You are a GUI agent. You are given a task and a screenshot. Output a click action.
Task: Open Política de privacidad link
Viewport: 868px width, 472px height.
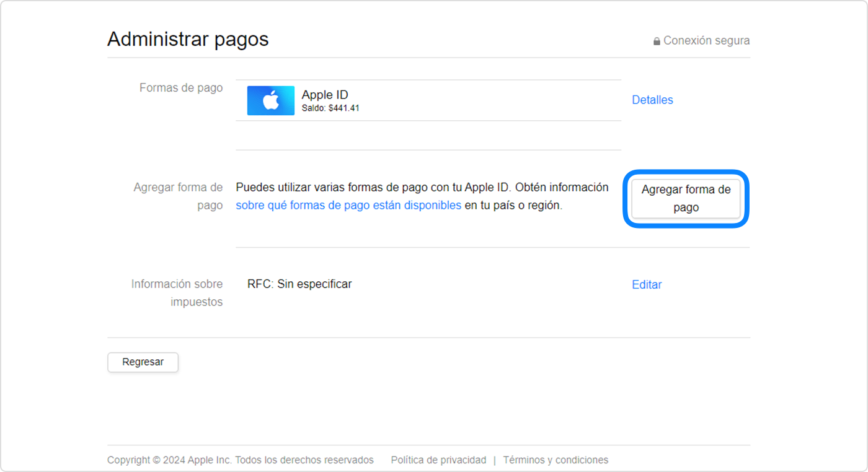point(438,460)
